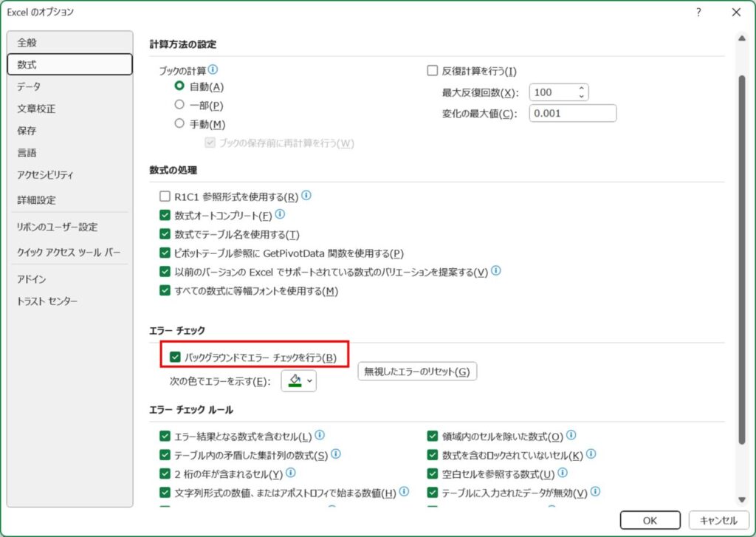Show info for 2 桁の年が含まれるセル

point(291,473)
